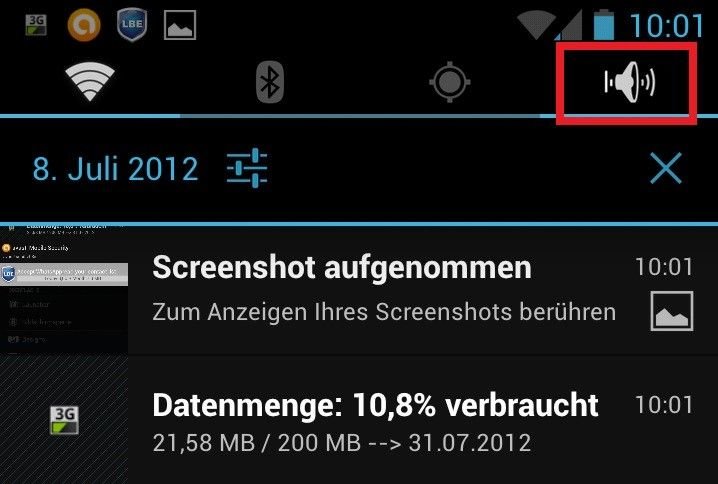Tap the screenshot preview thumbnail
This screenshot has width=718, height=484.
tap(64, 290)
